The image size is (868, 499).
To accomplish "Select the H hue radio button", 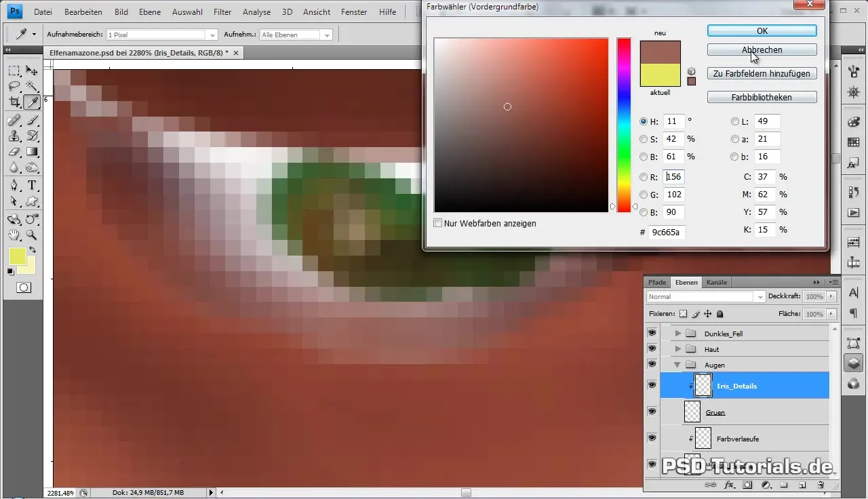I will 644,121.
